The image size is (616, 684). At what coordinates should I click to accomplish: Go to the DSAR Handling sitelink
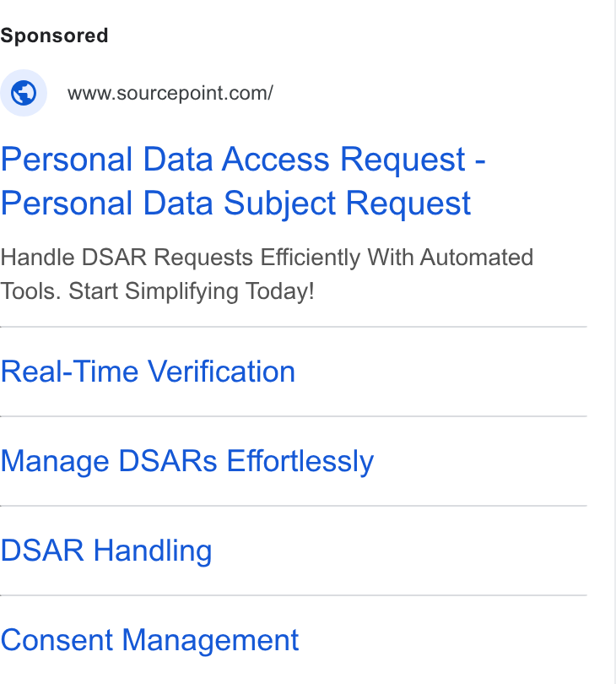106,551
